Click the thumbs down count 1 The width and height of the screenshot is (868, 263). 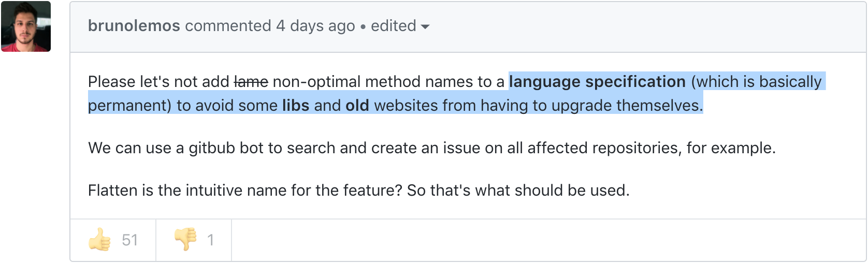click(x=210, y=240)
